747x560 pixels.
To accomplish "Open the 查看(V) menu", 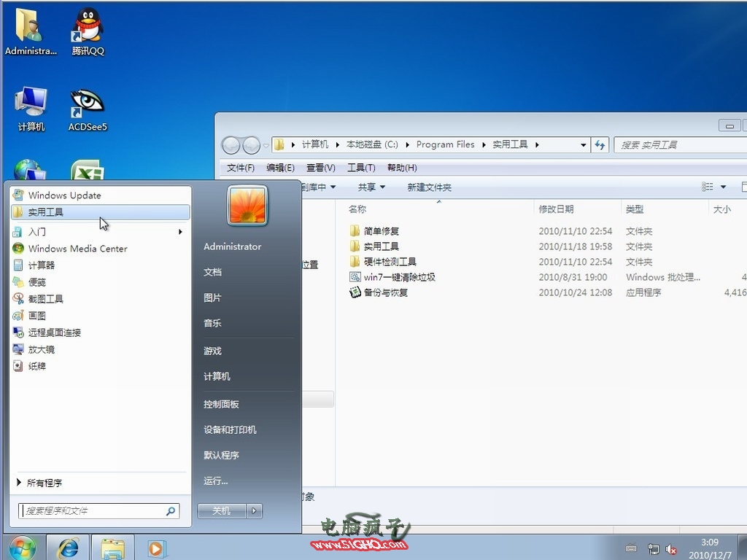I will [320, 168].
